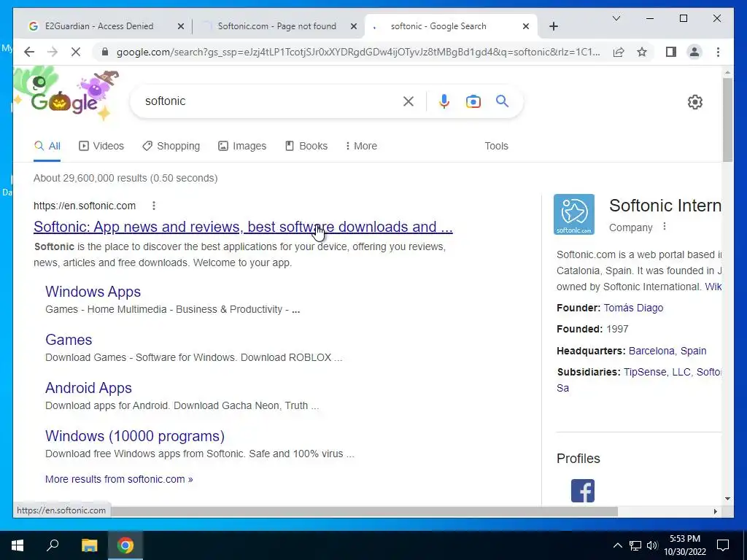
Task: Open the network status tray icon
Action: (635, 545)
